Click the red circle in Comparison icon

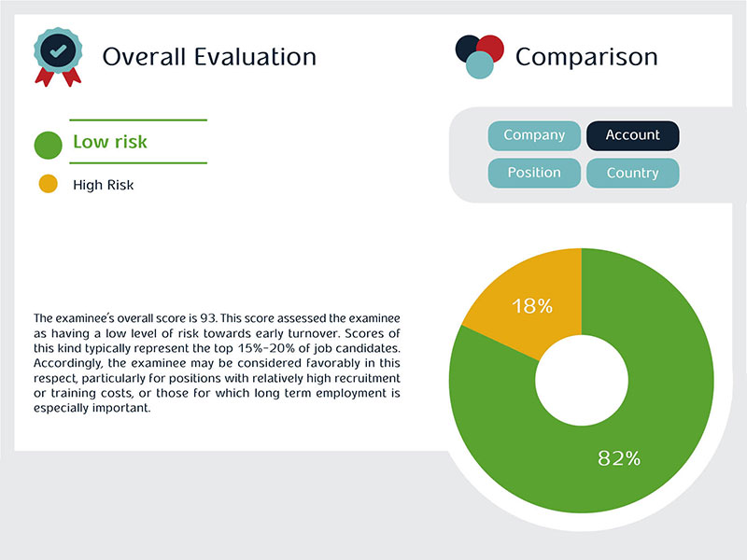(491, 47)
